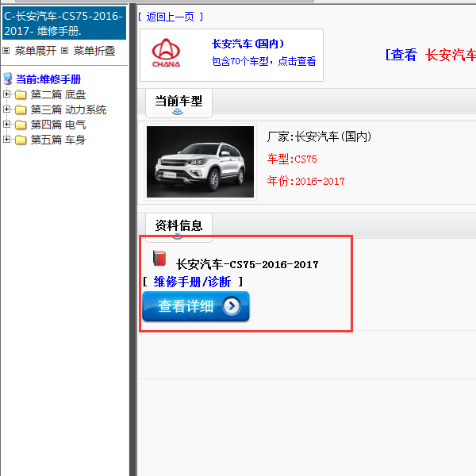The height and width of the screenshot is (476, 476).
Task: Select 第三篇 动力系统 chapter label
Action: (x=68, y=109)
